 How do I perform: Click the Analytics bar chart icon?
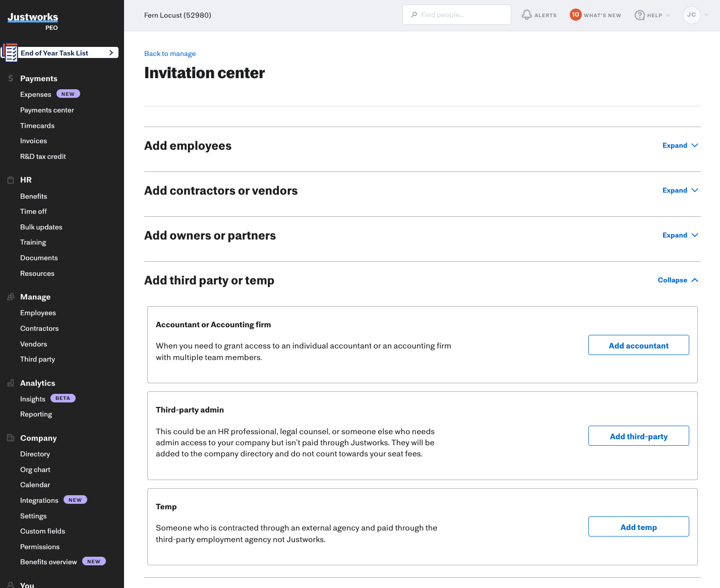11,383
